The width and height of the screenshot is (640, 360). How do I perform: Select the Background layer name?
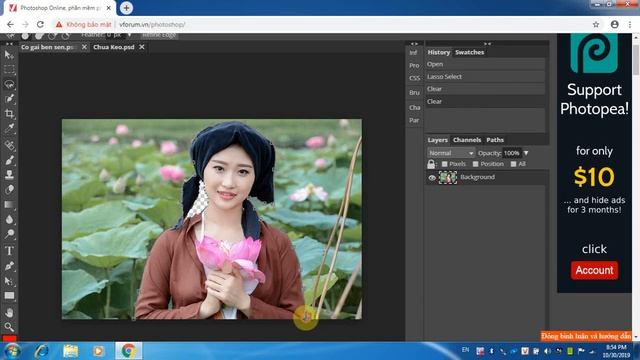coord(477,177)
